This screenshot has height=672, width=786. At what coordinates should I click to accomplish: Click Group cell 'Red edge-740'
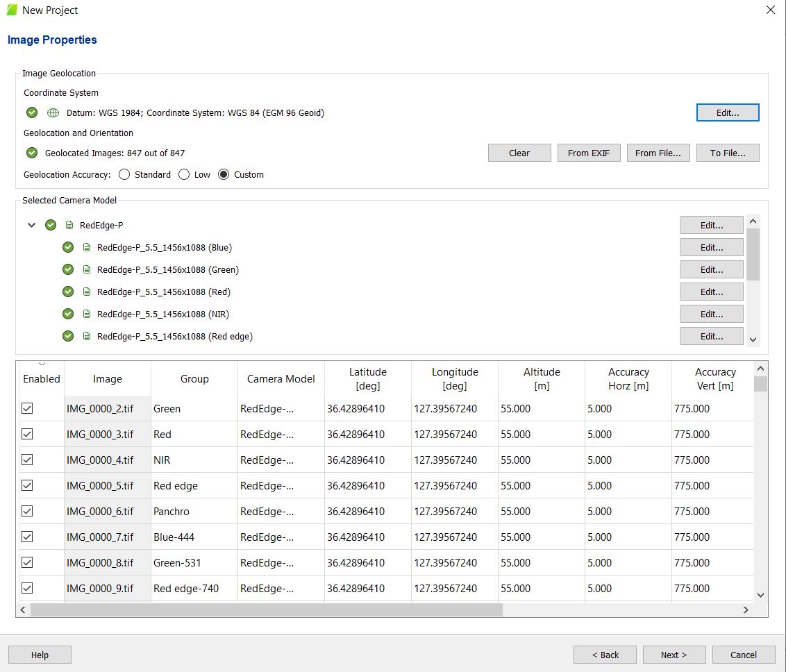click(194, 588)
